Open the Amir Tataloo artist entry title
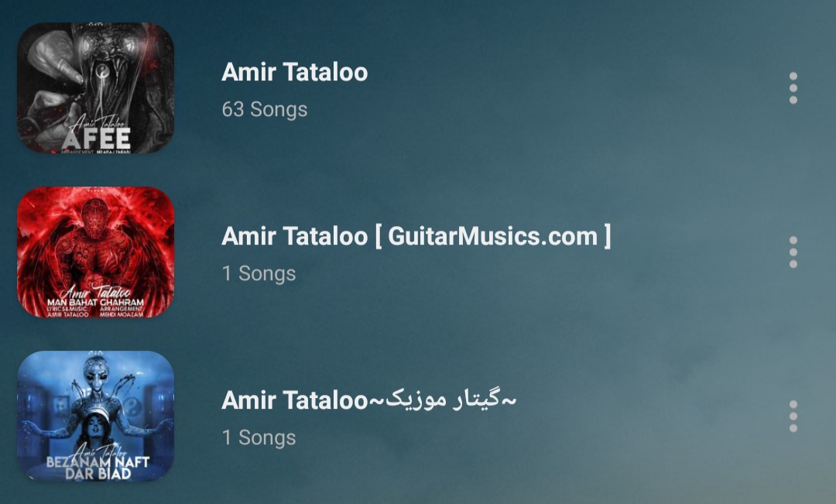836x504 pixels. point(294,72)
